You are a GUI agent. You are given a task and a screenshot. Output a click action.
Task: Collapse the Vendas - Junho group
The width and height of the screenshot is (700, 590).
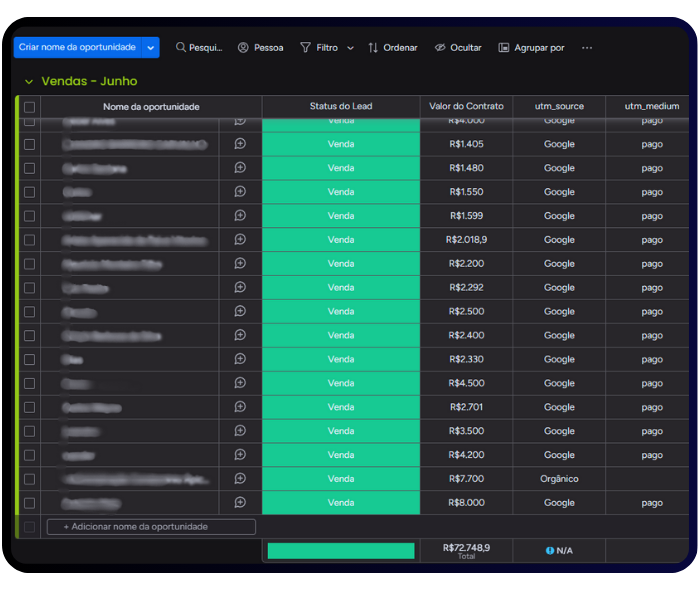pyautogui.click(x=28, y=81)
